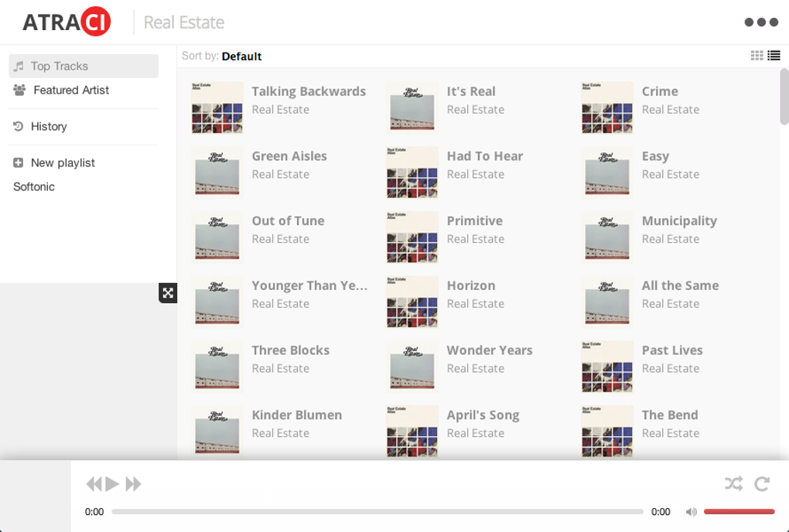This screenshot has width=789, height=532.
Task: Toggle shuffle mode
Action: click(733, 484)
